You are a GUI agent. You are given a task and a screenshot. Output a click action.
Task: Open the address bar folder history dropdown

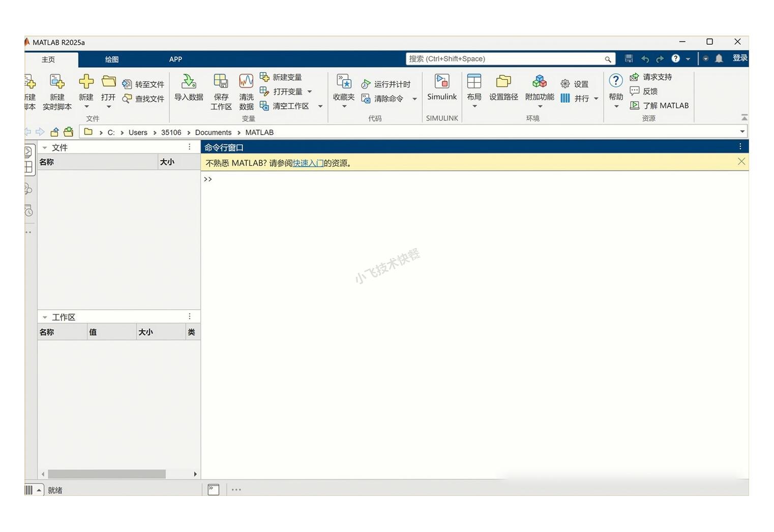pos(742,132)
